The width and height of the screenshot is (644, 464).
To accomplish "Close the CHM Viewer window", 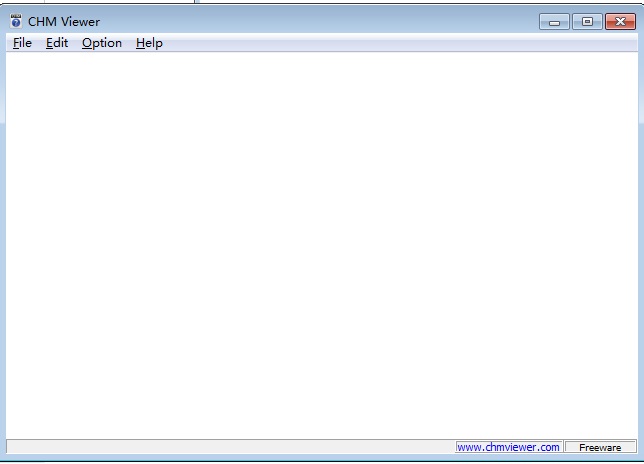I will tap(620, 22).
